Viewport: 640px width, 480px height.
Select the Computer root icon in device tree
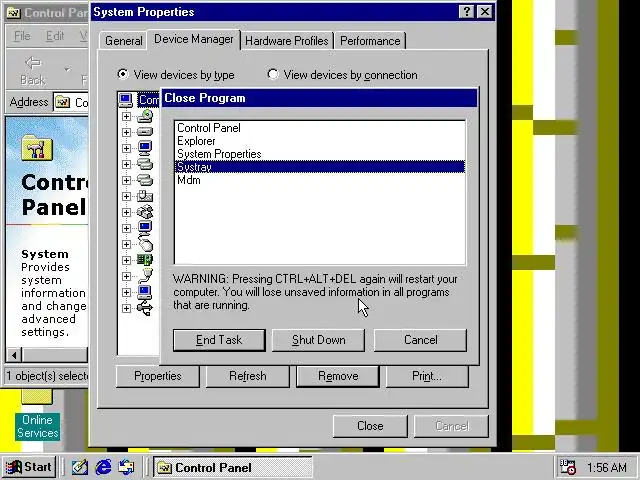125,100
